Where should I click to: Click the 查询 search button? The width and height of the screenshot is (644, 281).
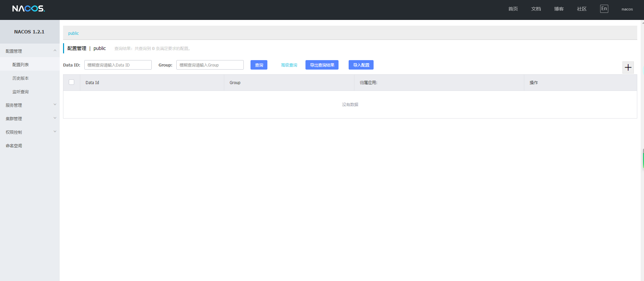coord(259,65)
